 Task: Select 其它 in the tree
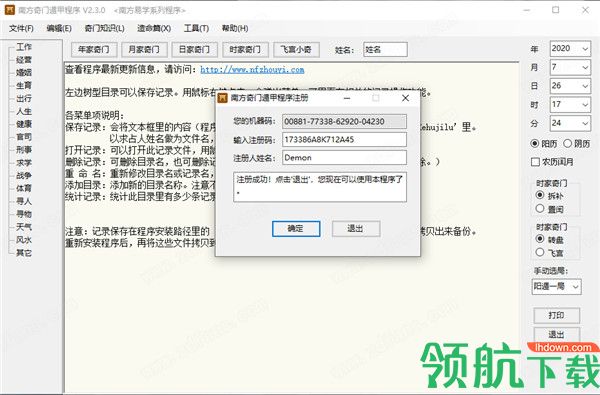24,253
